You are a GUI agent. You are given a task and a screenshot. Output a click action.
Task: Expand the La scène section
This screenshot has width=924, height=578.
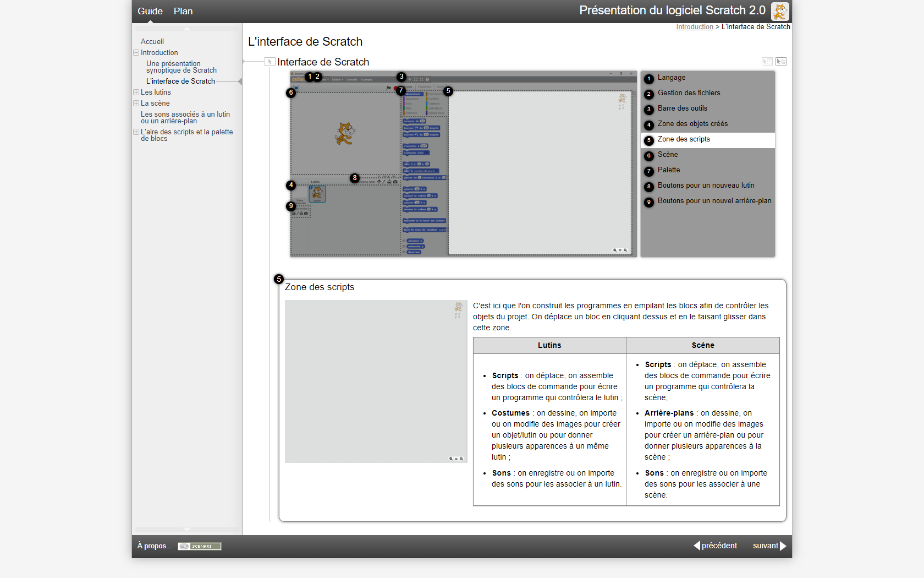point(136,103)
